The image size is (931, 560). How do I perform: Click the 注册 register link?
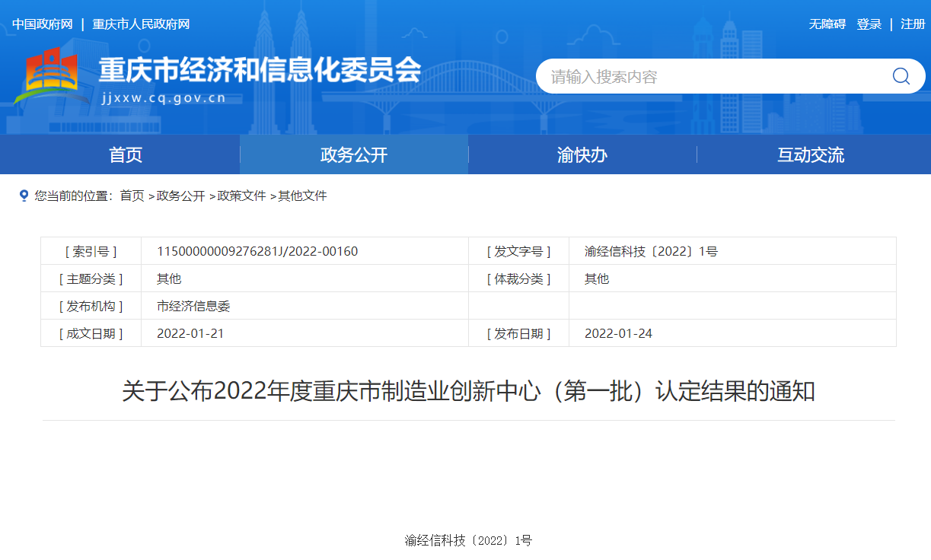click(913, 24)
